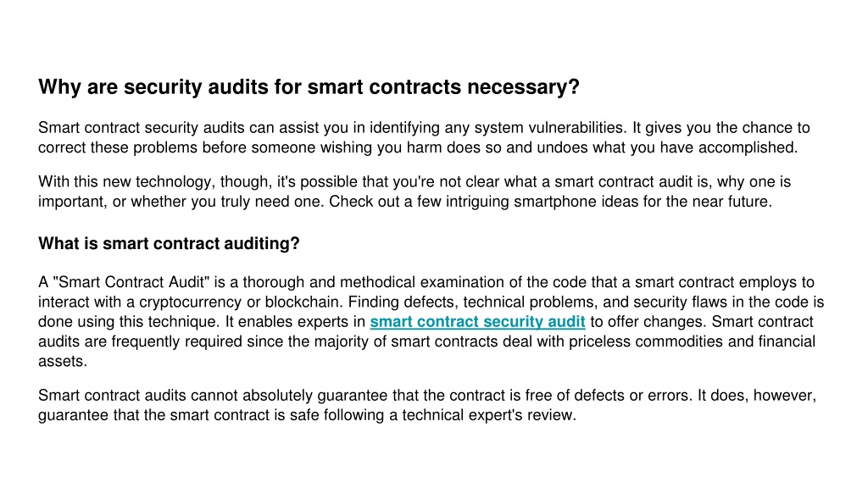The height and width of the screenshot is (488, 868).
Task: Click the word 'assets.' ending the audit paragraph
Action: tap(63, 362)
